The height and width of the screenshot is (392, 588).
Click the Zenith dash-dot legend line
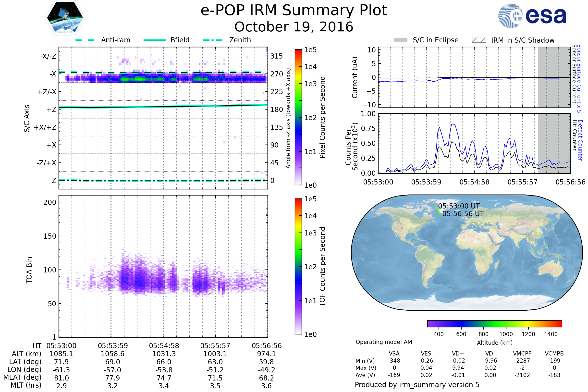click(212, 40)
